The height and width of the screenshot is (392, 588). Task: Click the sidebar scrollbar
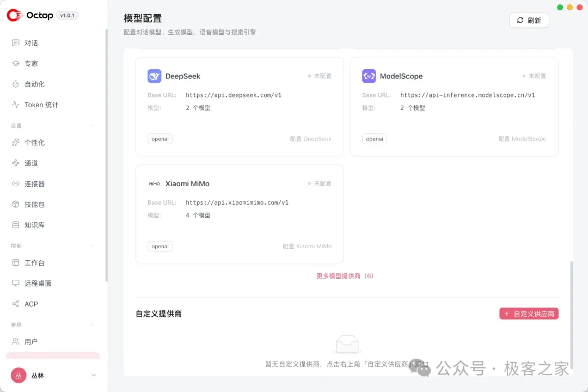[107, 155]
